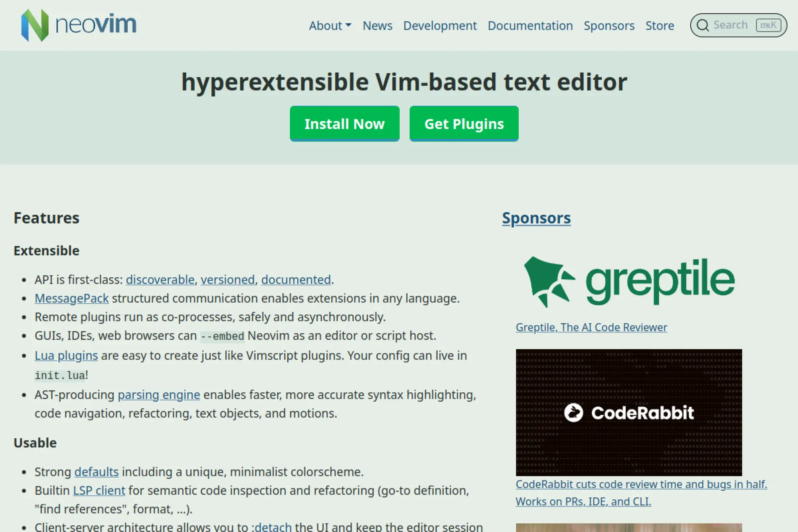The image size is (798, 532).
Task: Open the News page
Action: coord(377,26)
